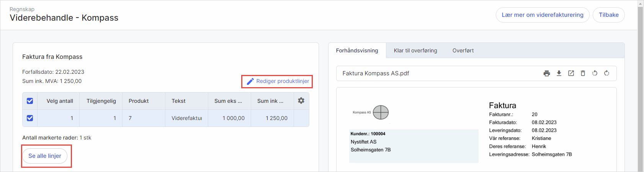This screenshot has width=644, height=172.
Task: Download the invoice PDF file
Action: point(559,73)
